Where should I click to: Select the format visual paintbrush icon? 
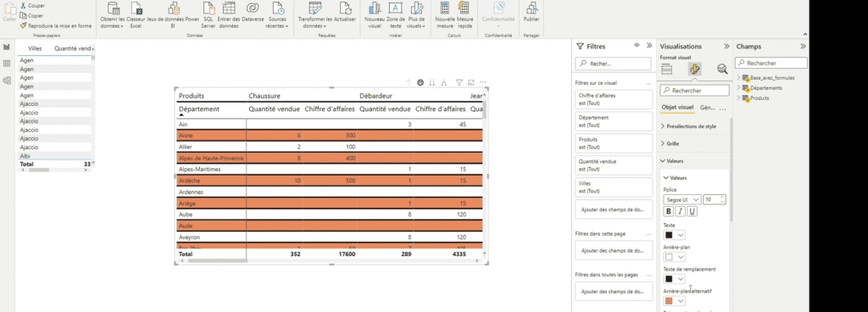(694, 70)
